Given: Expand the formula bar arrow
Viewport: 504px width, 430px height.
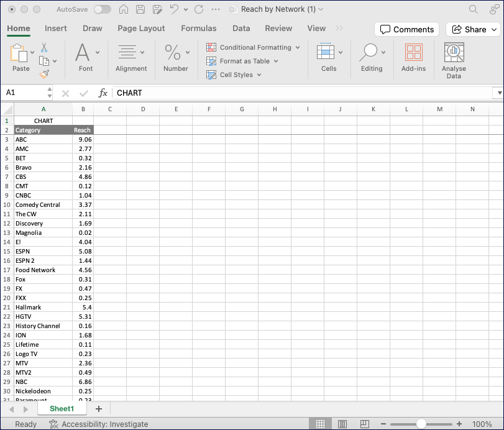Looking at the screenshot, I should 499,93.
